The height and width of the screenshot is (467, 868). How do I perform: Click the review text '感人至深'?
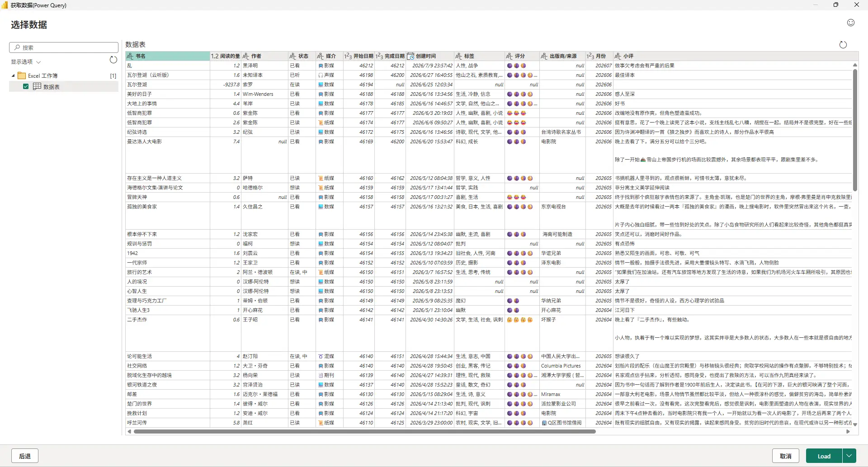tap(624, 94)
